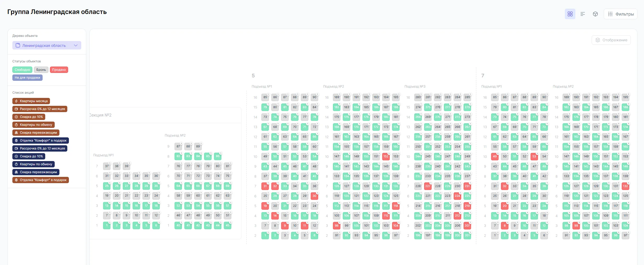Toggle the Продано status filter
Viewport: 644px width, 265px height.
[59, 70]
